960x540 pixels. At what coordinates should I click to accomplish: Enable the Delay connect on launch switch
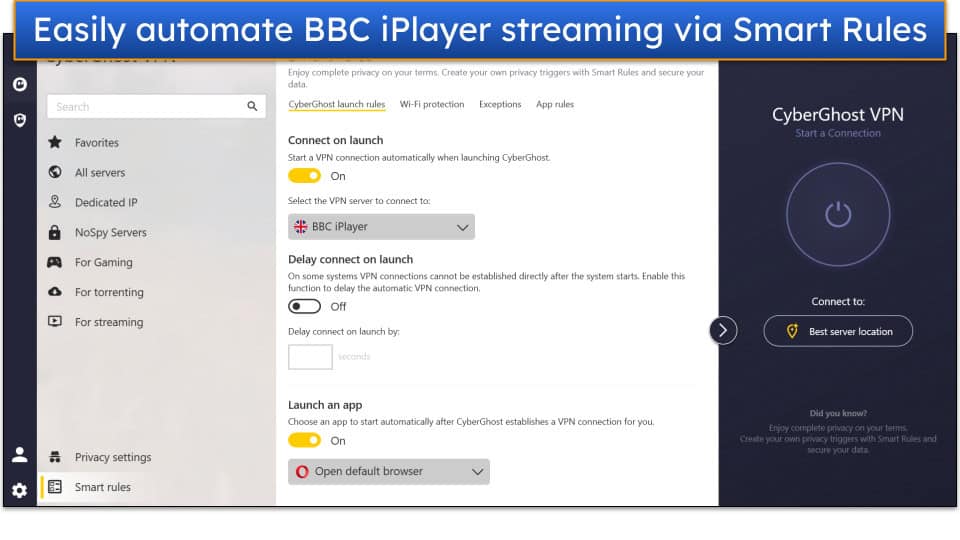coord(304,306)
